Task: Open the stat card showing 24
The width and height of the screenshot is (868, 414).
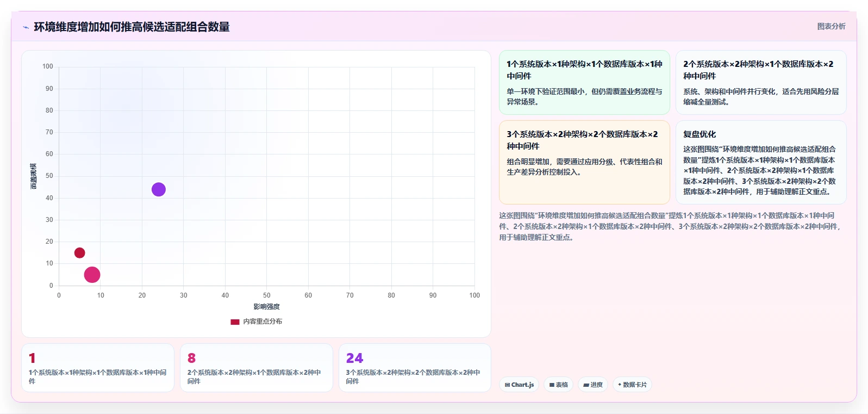Action: (415, 368)
